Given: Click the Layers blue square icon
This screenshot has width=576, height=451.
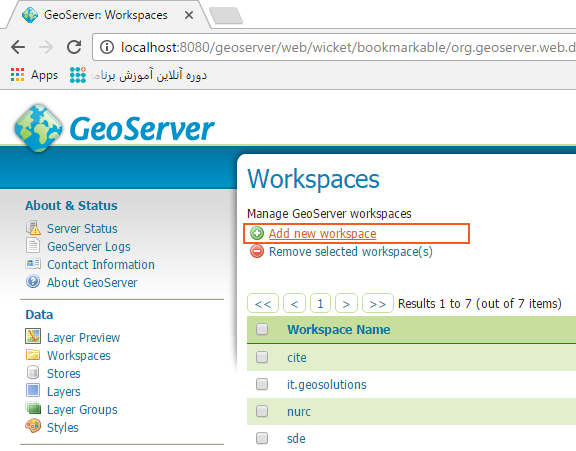Looking at the screenshot, I should (x=33, y=390).
